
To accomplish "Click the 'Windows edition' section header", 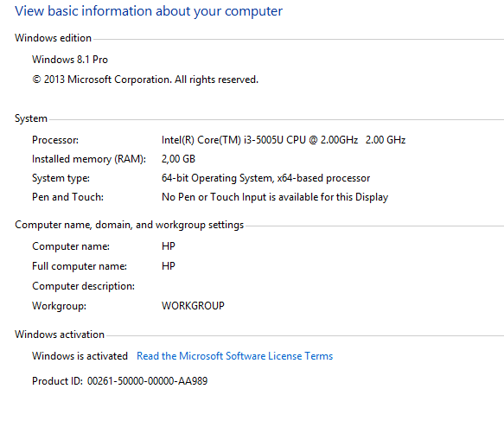I will point(53,38).
